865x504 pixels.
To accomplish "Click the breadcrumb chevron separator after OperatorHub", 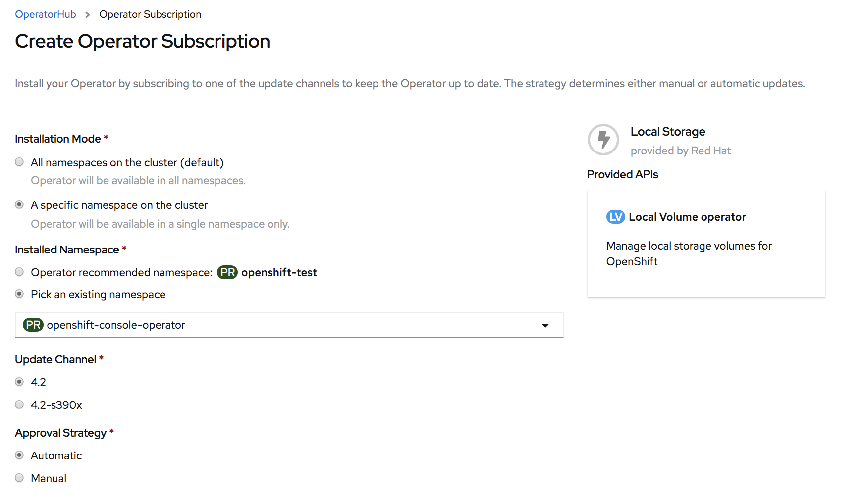I will [88, 15].
